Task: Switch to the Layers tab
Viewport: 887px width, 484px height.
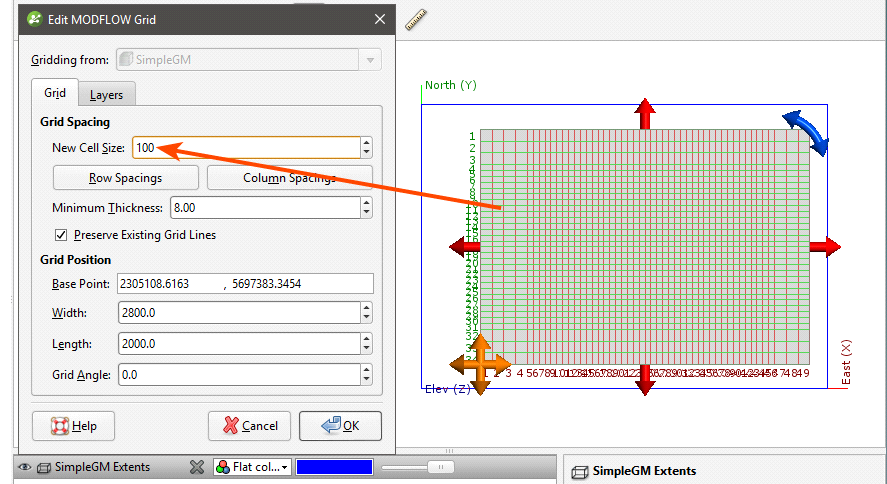Action: point(106,94)
